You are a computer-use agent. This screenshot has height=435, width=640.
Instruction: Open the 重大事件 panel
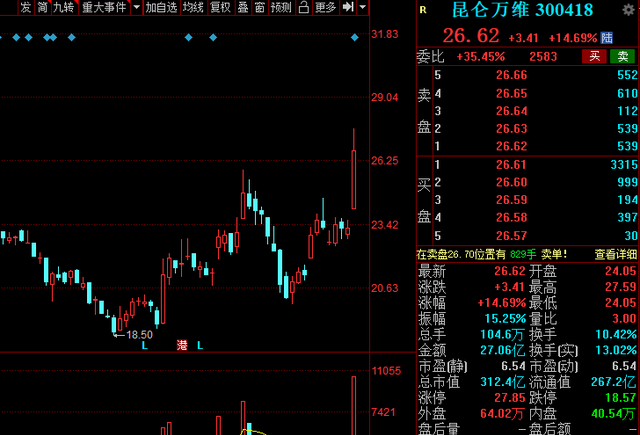pyautogui.click(x=104, y=7)
